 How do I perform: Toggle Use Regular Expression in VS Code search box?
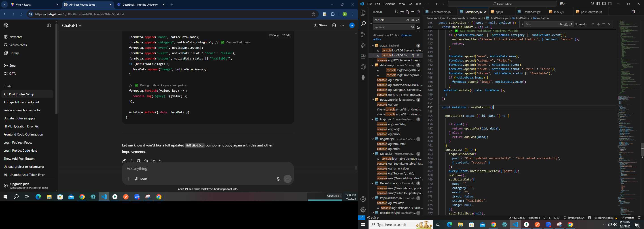(x=418, y=20)
